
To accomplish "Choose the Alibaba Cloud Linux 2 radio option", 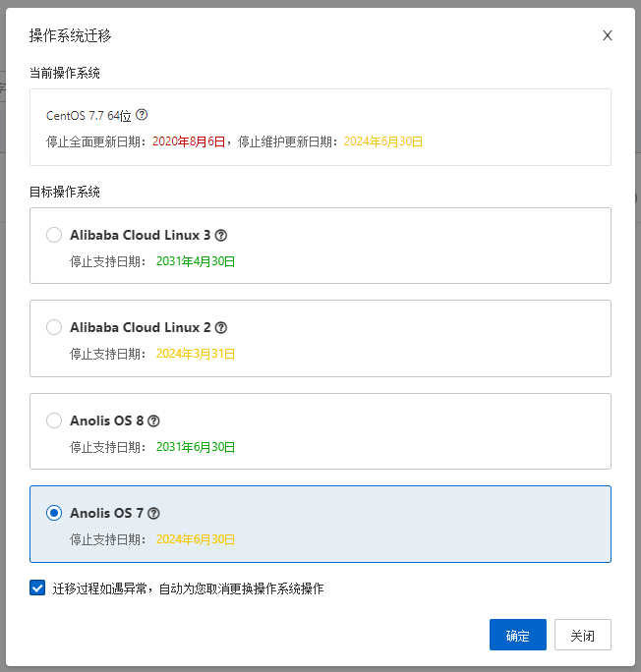I will coord(54,328).
